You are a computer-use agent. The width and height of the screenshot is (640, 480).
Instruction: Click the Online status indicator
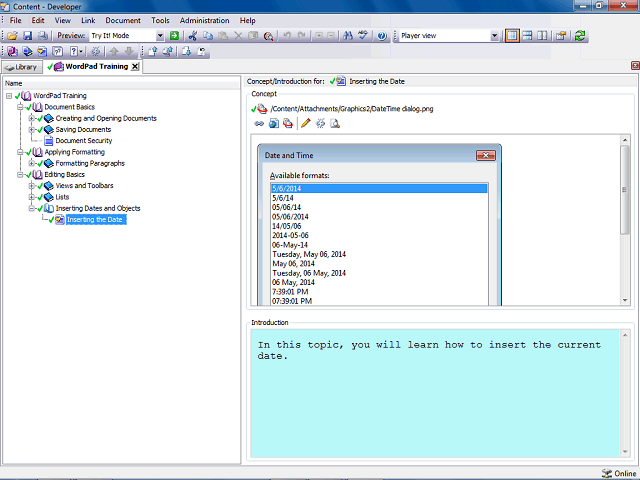(x=619, y=473)
